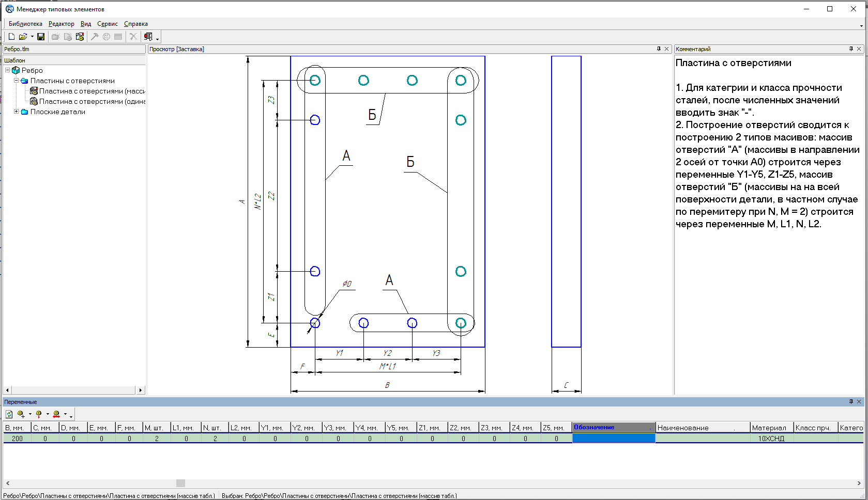The width and height of the screenshot is (868, 500).
Task: Click the M, шт. column header
Action: tap(157, 428)
